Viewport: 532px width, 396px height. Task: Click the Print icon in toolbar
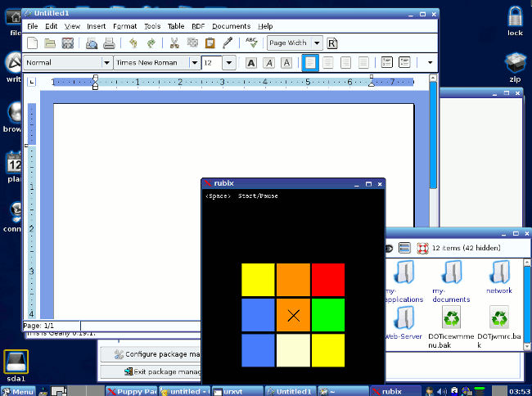coord(109,43)
